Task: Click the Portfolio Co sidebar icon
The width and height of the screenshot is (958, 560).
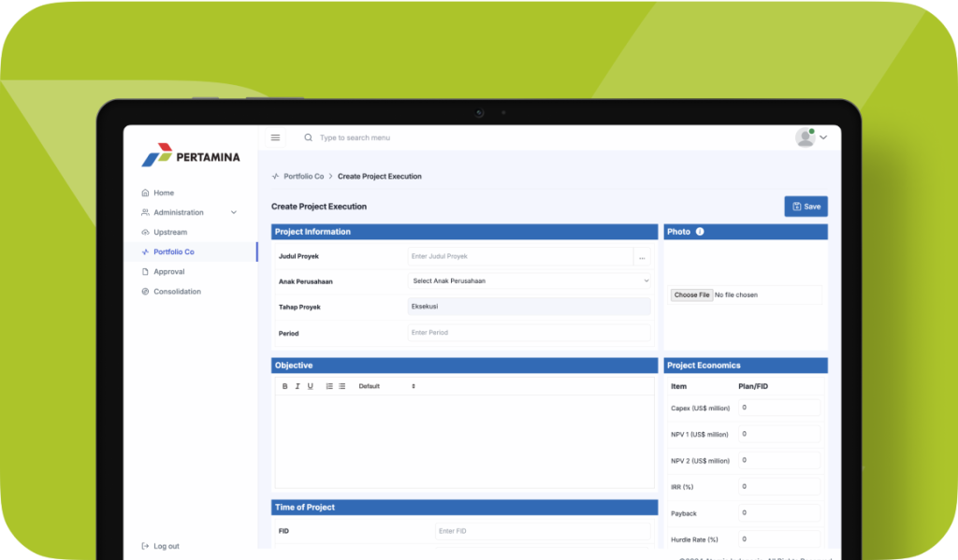Action: (145, 251)
